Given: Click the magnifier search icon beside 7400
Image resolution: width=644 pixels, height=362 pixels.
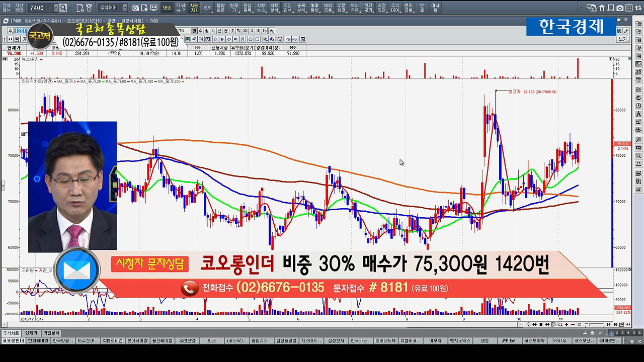Looking at the screenshot, I should pyautogui.click(x=63, y=8).
